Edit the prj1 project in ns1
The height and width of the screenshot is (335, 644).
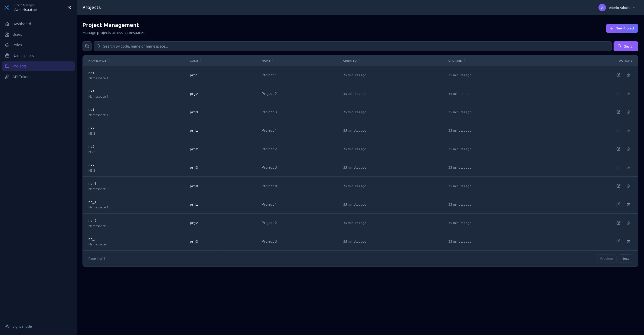[619, 75]
